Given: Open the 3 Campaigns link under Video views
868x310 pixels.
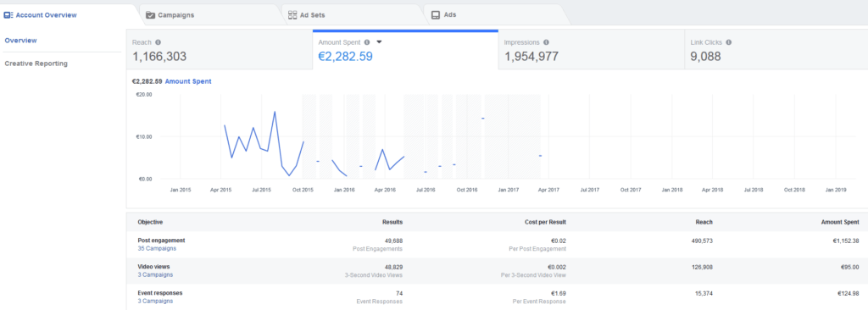Looking at the screenshot, I should click(155, 274).
